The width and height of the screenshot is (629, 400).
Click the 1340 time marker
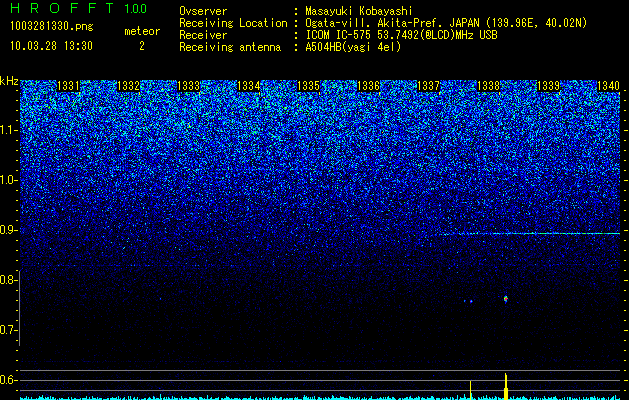point(608,86)
